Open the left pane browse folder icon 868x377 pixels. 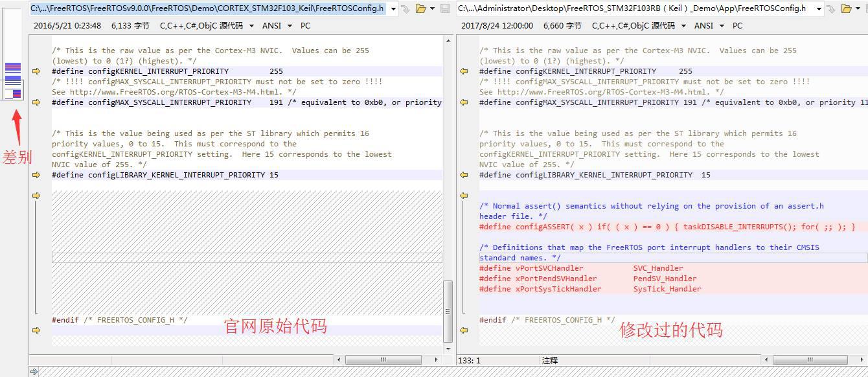point(421,8)
